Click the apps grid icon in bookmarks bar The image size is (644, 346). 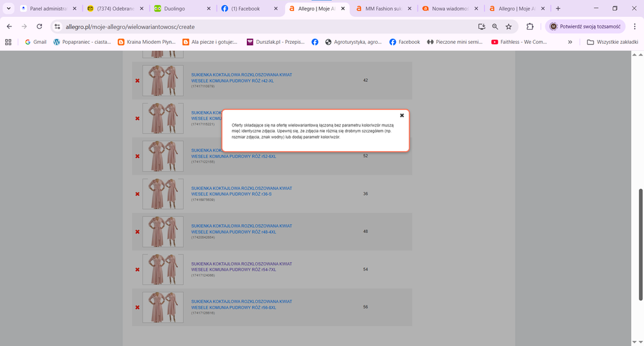click(8, 42)
